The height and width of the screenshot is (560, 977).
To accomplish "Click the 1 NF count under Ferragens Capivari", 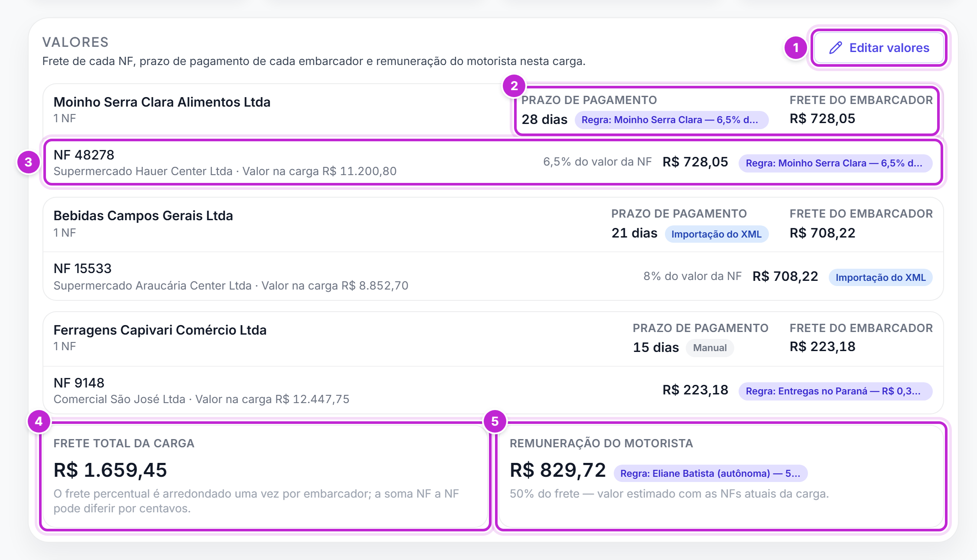I will tap(65, 346).
